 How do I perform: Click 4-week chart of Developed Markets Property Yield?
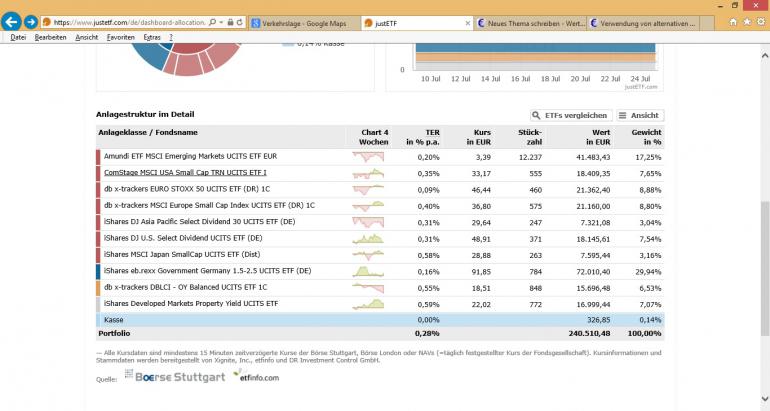click(x=368, y=304)
